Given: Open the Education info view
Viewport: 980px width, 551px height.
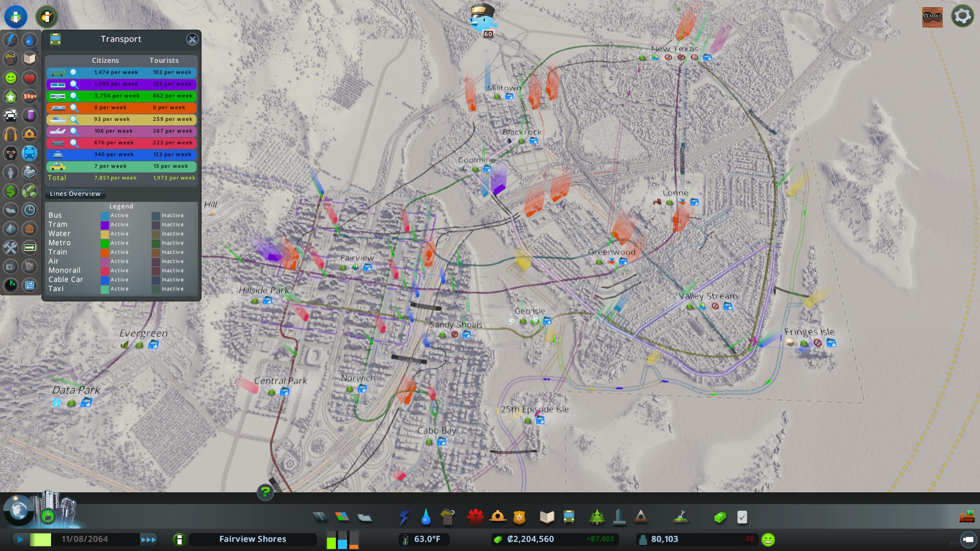Looking at the screenshot, I should point(30,59).
